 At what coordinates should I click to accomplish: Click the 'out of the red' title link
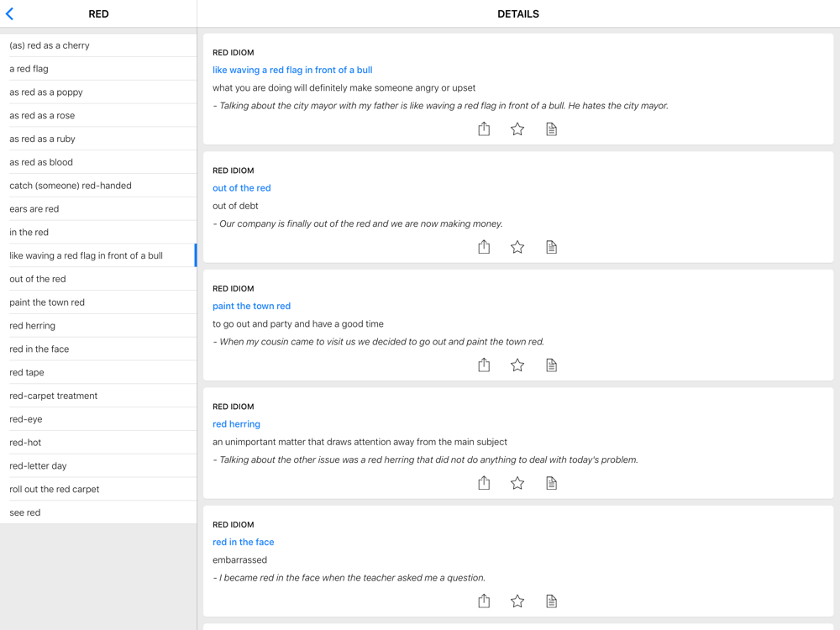pyautogui.click(x=241, y=188)
